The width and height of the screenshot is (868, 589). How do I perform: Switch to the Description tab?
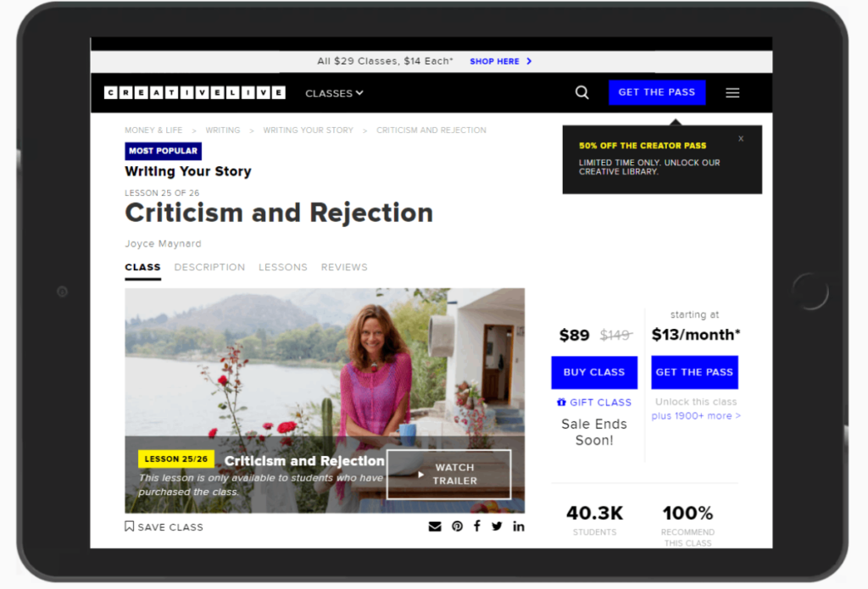[x=209, y=267]
